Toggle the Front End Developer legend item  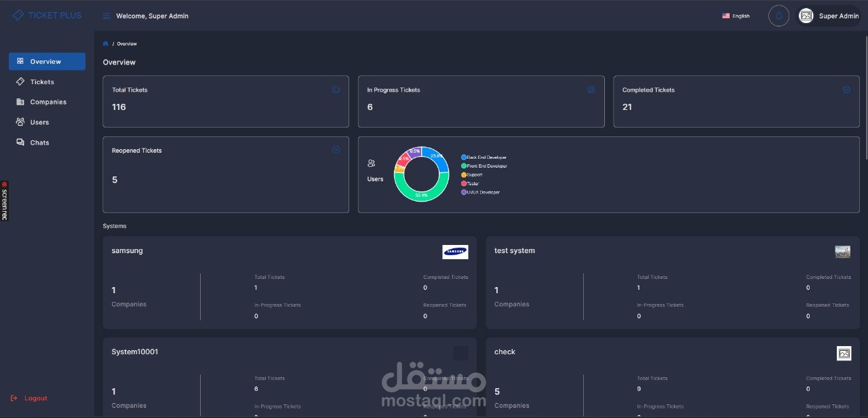[484, 166]
